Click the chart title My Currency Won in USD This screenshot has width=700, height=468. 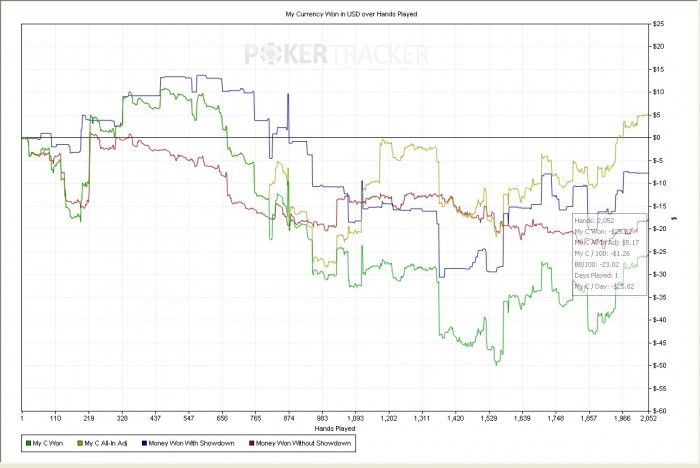pyautogui.click(x=337, y=15)
